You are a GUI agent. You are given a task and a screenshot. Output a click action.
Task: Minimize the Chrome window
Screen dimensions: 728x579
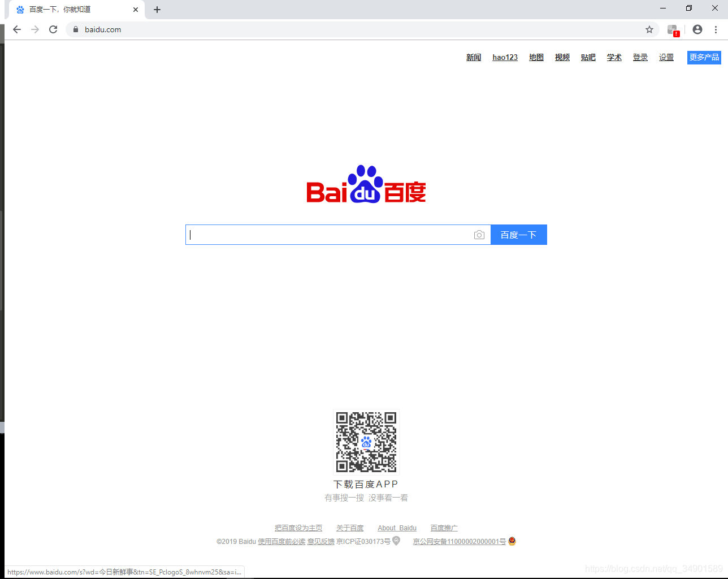tap(662, 8)
